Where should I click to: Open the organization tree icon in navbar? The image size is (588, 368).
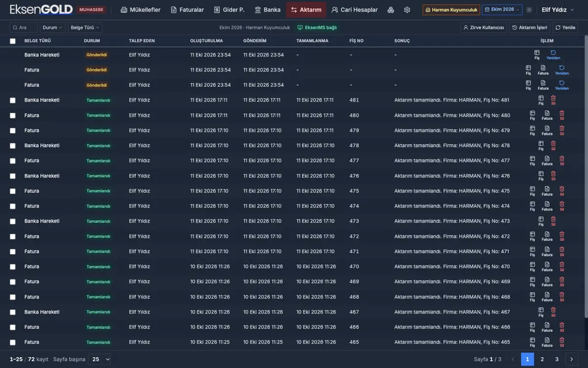391,10
